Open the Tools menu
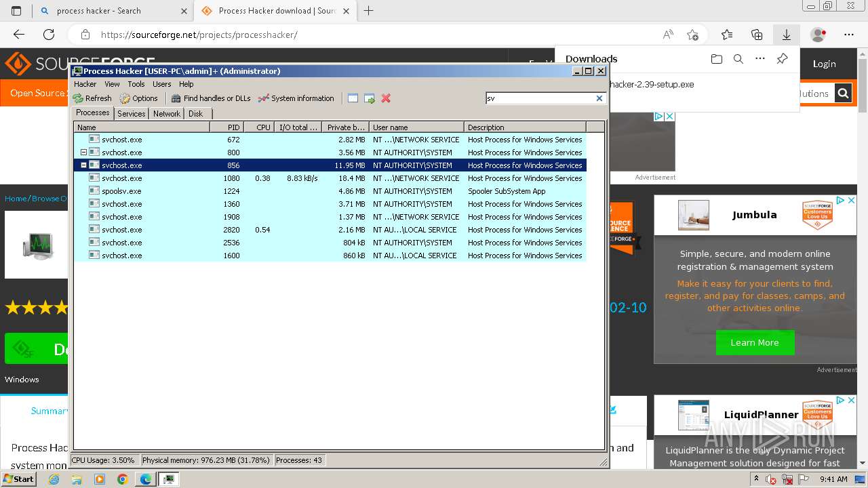The height and width of the screenshot is (488, 868). (x=136, y=84)
